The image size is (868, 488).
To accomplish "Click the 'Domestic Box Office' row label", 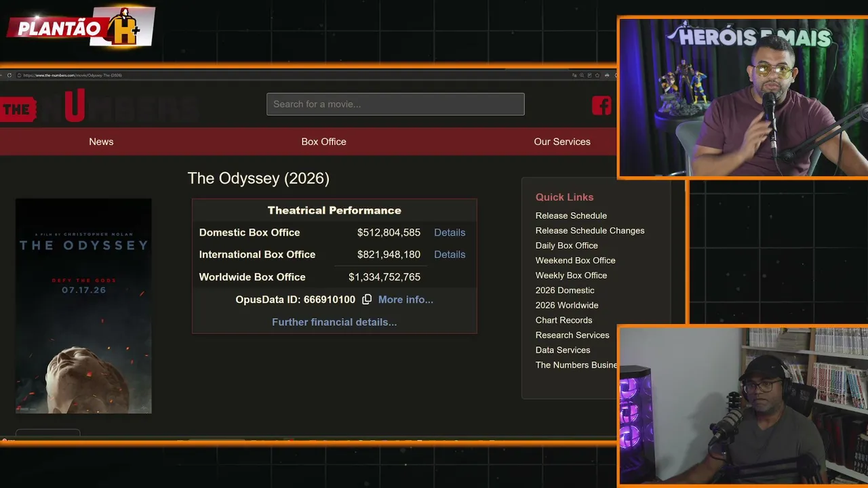I will [250, 232].
